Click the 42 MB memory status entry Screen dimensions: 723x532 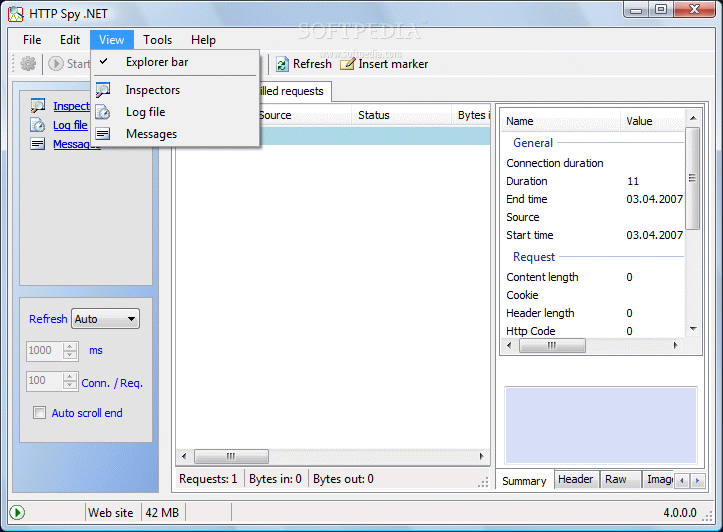pos(162,513)
